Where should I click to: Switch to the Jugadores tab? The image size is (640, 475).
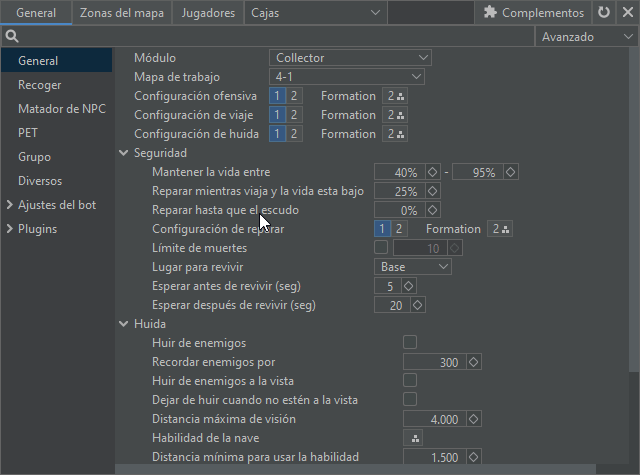pyautogui.click(x=208, y=13)
